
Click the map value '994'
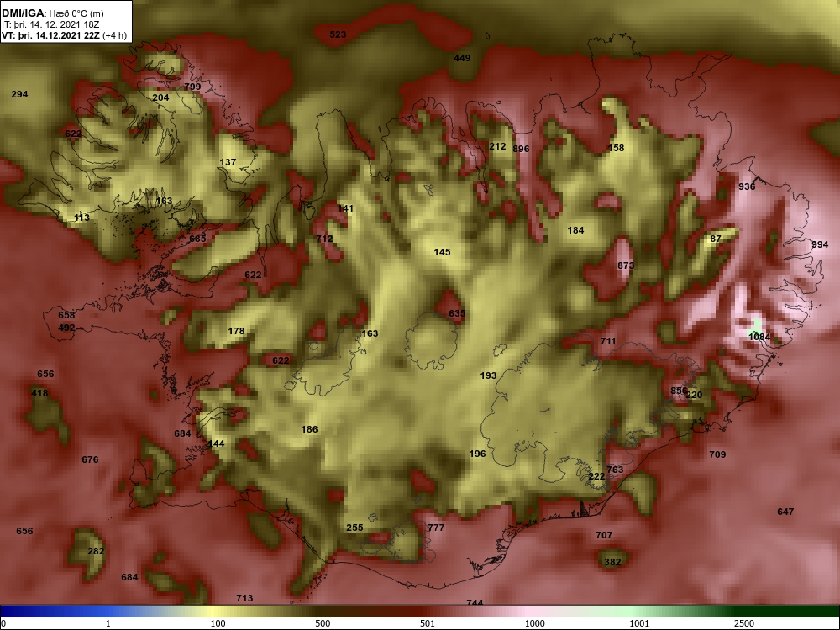pos(820,244)
